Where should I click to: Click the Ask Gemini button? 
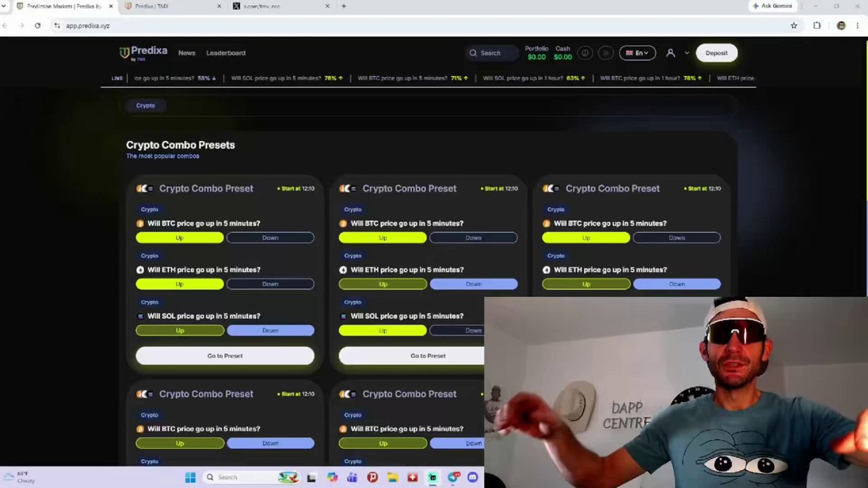(x=773, y=6)
